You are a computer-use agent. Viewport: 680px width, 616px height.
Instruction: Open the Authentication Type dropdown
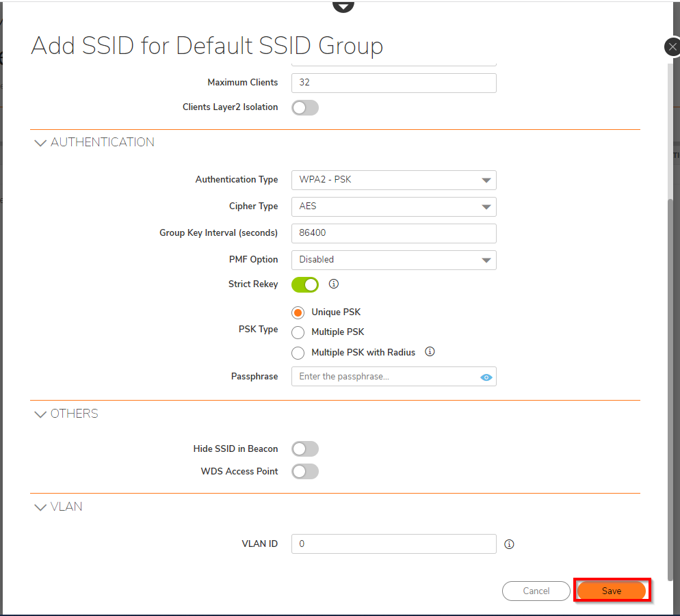[x=393, y=180]
